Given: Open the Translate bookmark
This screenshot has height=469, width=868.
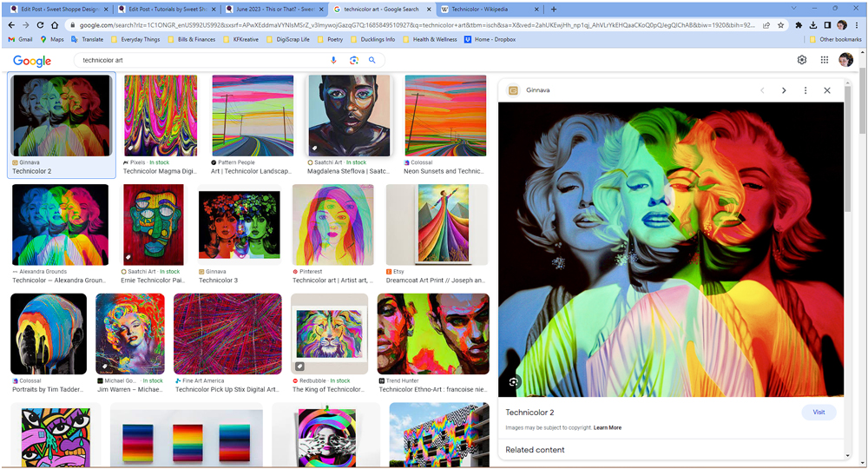Looking at the screenshot, I should pyautogui.click(x=87, y=39).
